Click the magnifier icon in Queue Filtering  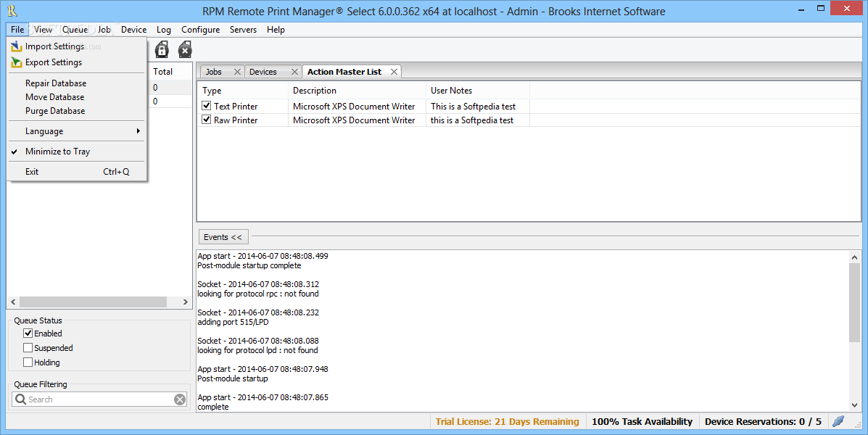(x=20, y=399)
